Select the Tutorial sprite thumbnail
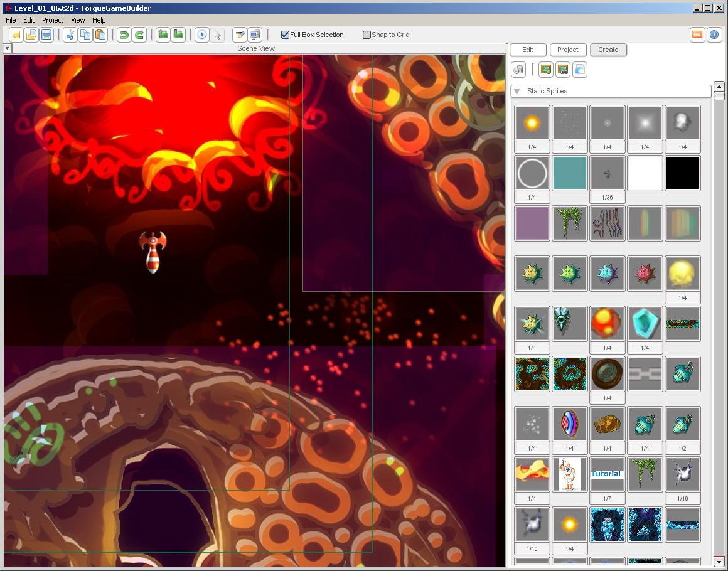The image size is (728, 571). point(607,474)
